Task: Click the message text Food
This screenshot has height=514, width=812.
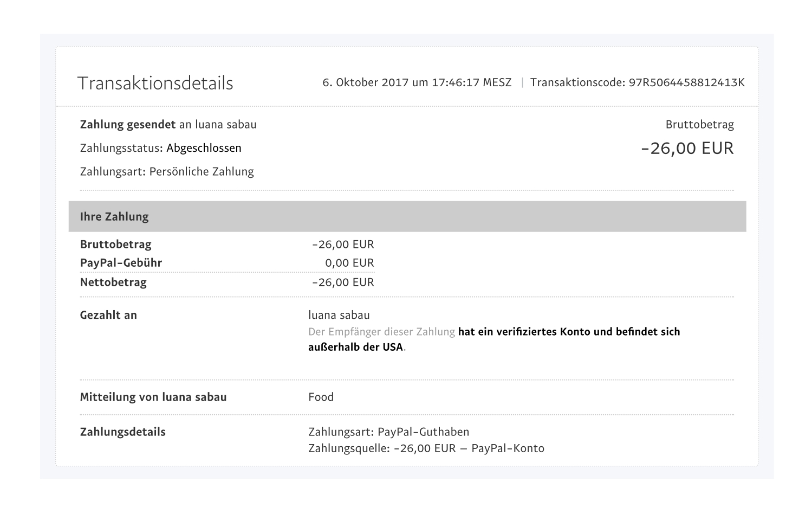Action: click(321, 397)
